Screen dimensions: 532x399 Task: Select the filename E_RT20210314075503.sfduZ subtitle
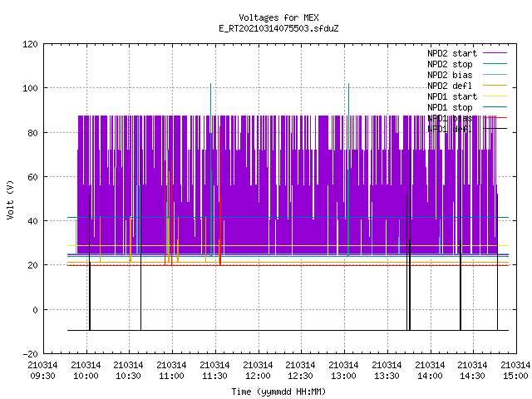pyautogui.click(x=278, y=28)
